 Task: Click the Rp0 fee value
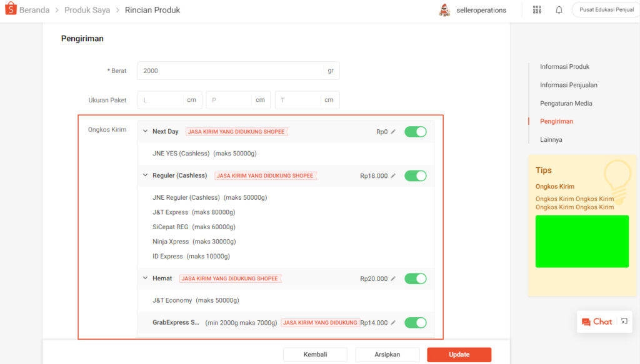382,132
